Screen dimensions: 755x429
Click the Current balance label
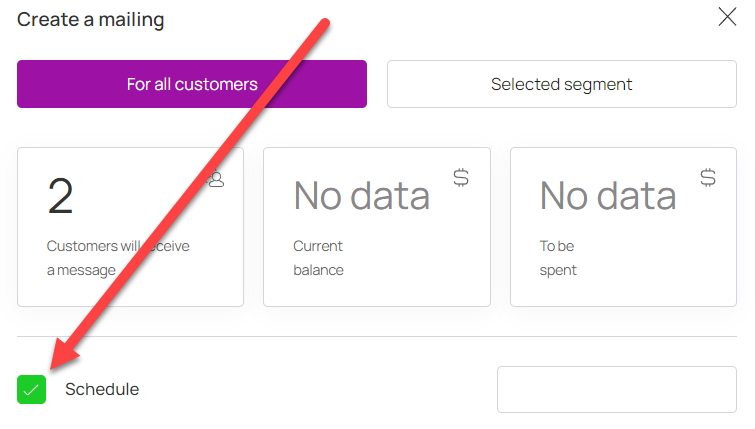(318, 258)
